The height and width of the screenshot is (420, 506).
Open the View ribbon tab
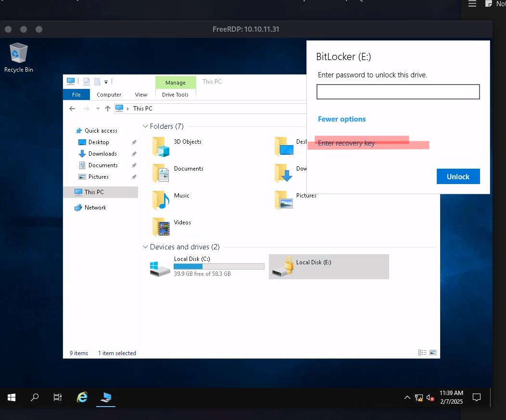pyautogui.click(x=141, y=95)
